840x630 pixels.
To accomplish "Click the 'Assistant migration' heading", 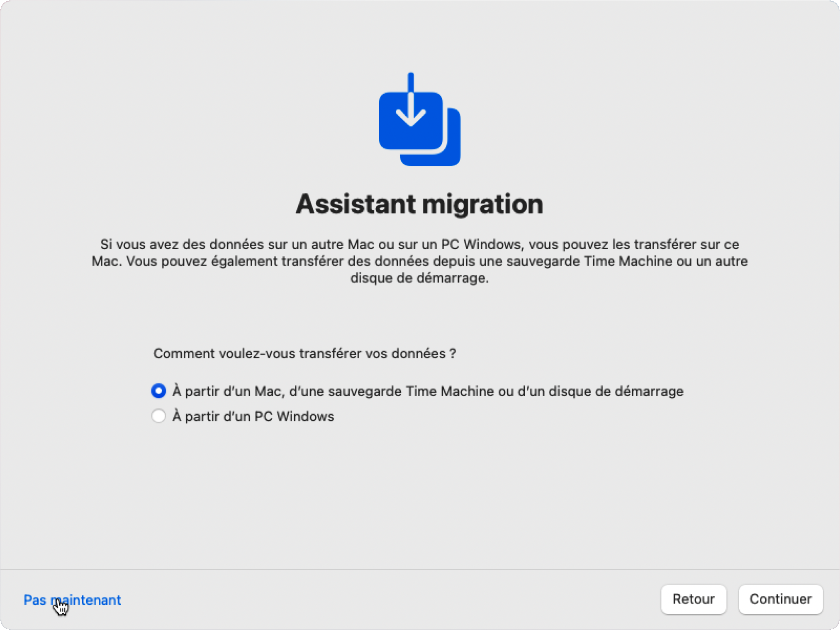I will click(419, 204).
